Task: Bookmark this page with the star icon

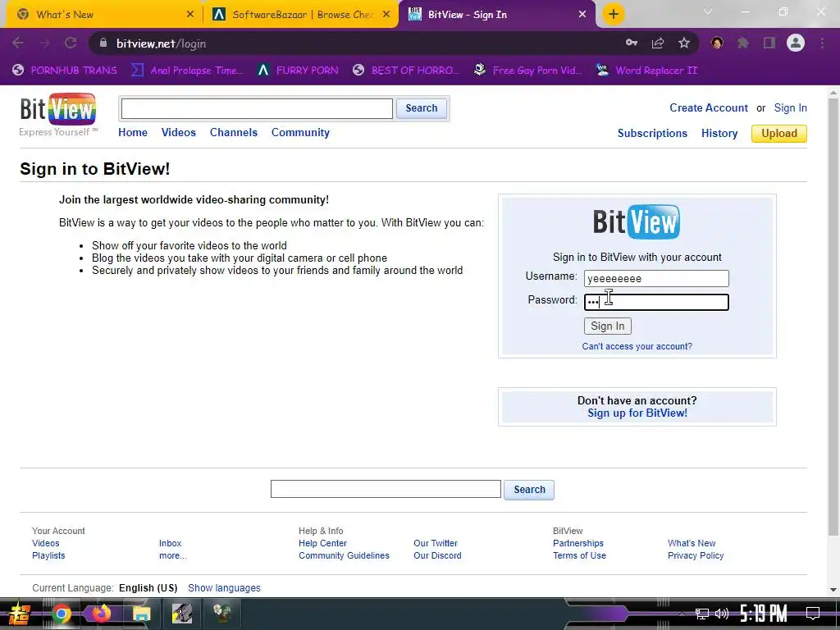Action: point(684,43)
